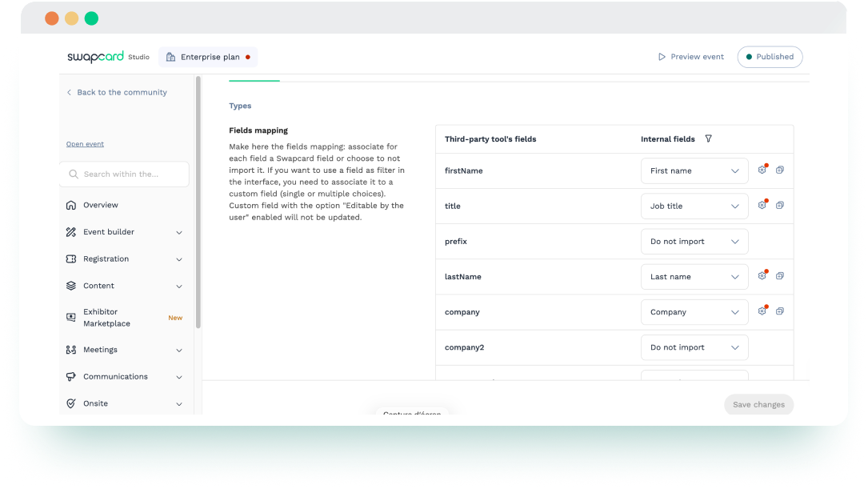Click the Enterprise plan badge
Screen dimensions: 868x489
pyautogui.click(x=208, y=57)
